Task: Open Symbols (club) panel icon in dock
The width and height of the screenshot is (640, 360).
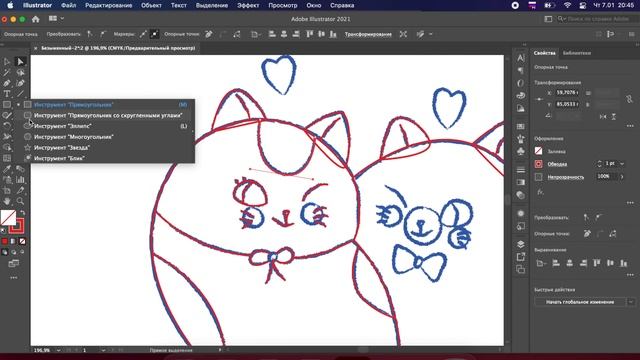Action: [520, 151]
